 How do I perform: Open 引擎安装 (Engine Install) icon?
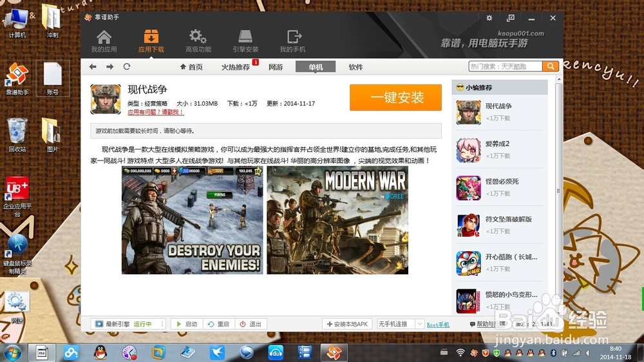[245, 41]
